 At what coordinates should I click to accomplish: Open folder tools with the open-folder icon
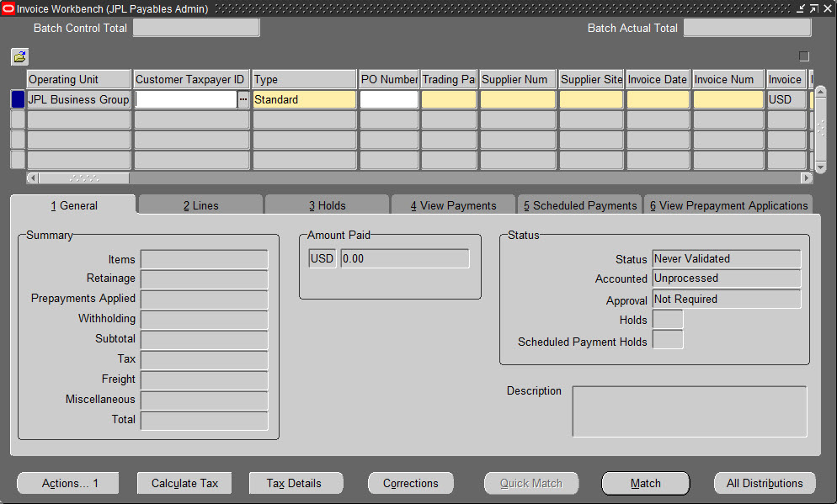19,57
